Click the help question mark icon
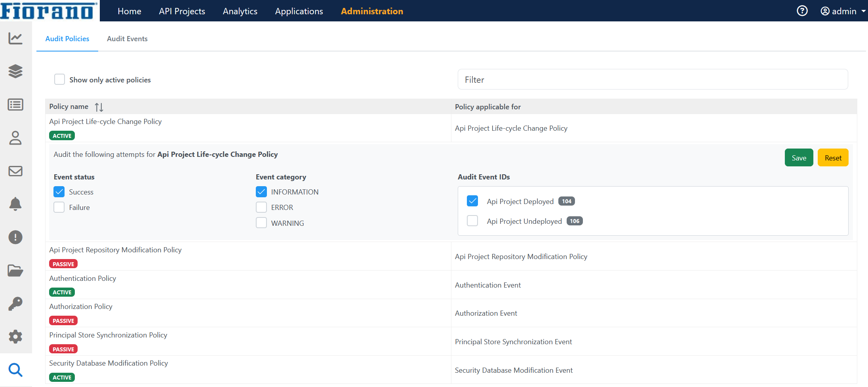 click(x=802, y=11)
